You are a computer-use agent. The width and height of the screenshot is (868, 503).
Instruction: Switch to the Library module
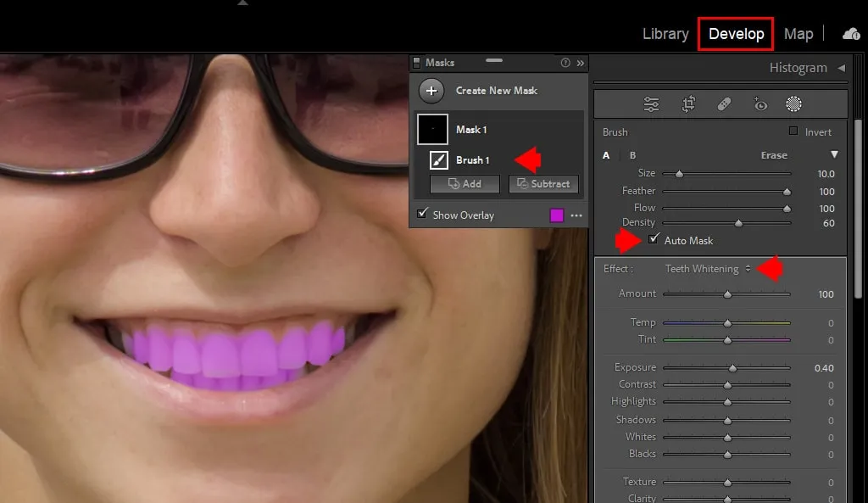coord(665,34)
